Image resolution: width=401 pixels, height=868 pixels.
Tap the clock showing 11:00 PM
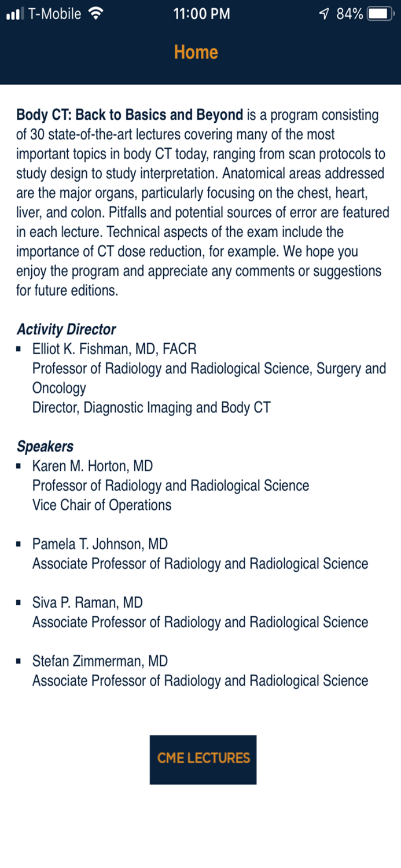click(201, 13)
